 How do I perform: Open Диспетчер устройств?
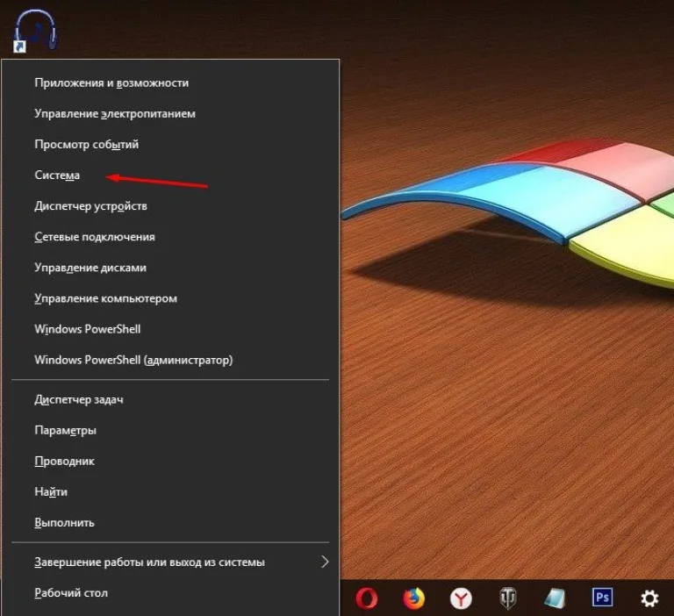[170, 206]
